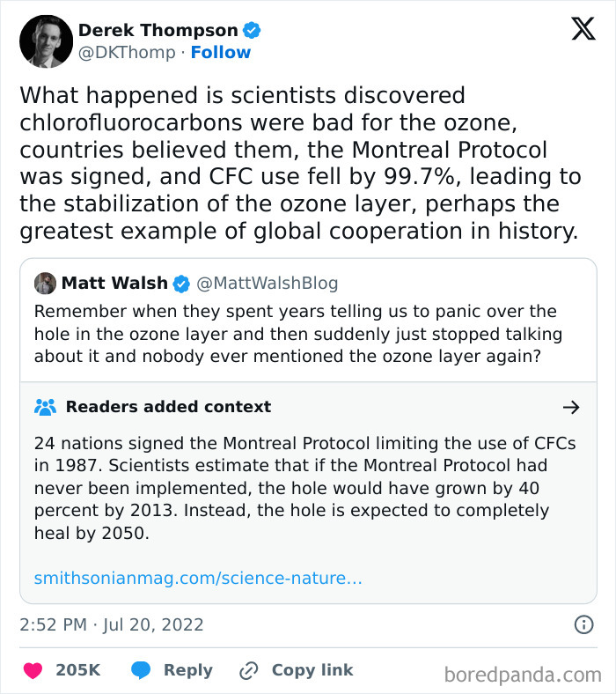Click Derek Thompson's blue verified badge
Image resolution: width=616 pixels, height=694 pixels.
(252, 30)
